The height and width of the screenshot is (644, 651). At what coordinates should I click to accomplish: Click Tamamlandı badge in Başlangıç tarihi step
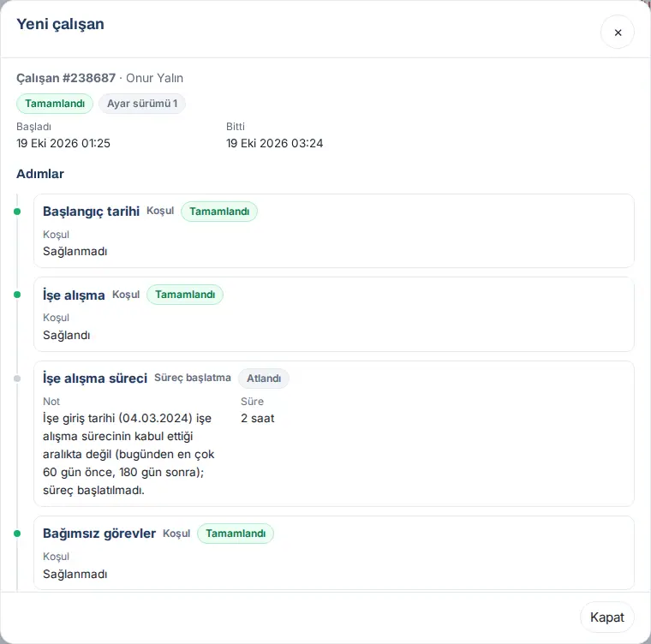click(219, 212)
